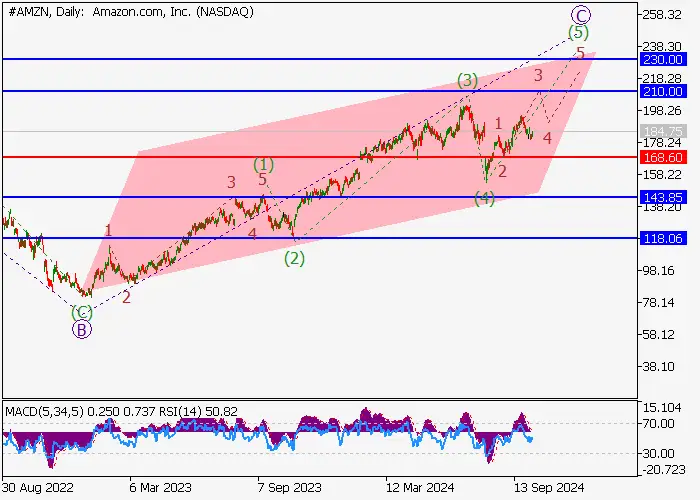Click the 6 Mar 2023 date label

pyautogui.click(x=161, y=487)
